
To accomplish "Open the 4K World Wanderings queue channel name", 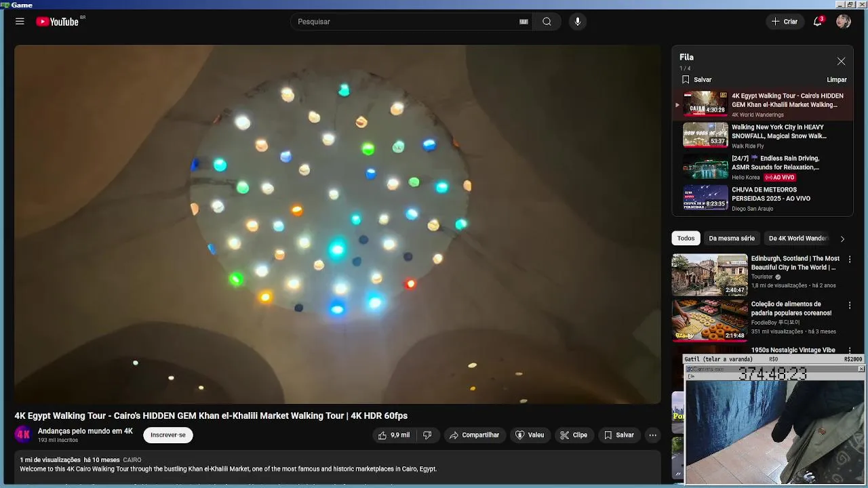I will pyautogui.click(x=757, y=115).
